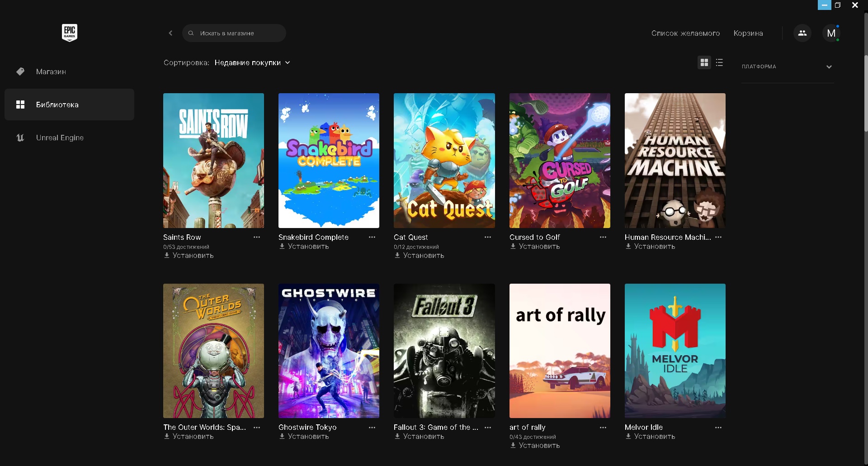Open the Fallout 3 cover thumbnail
The width and height of the screenshot is (868, 466).
coord(444,351)
